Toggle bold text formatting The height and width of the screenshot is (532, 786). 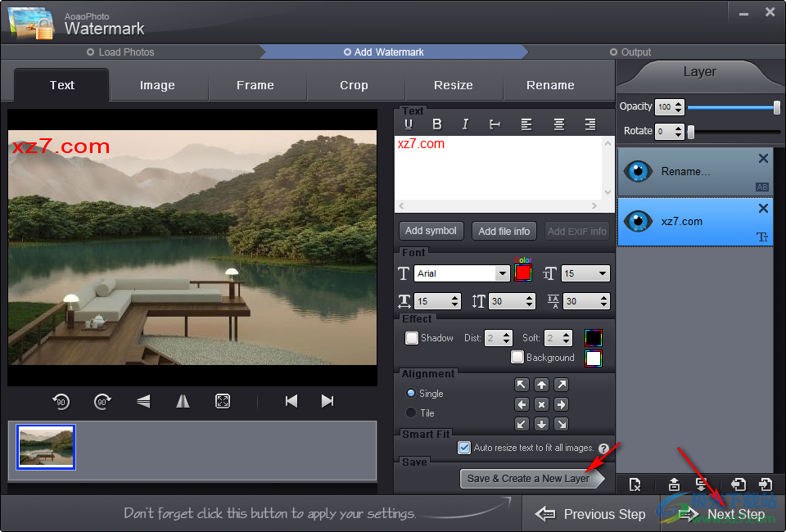[437, 124]
